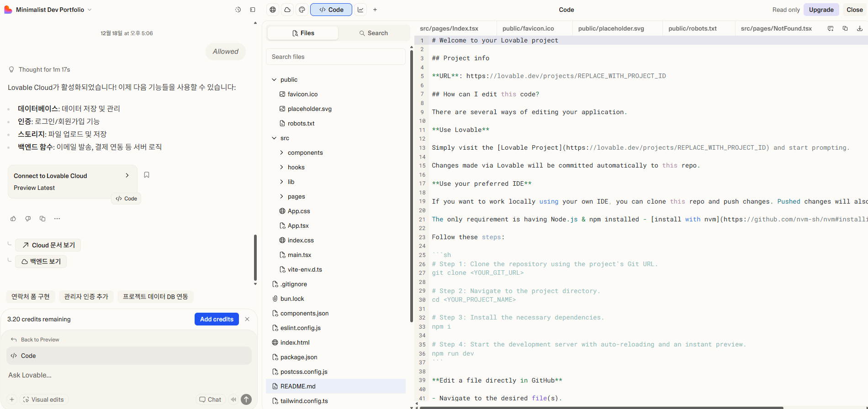The width and height of the screenshot is (868, 409).
Task: Click the attach plus icon in prompt box
Action: click(12, 399)
